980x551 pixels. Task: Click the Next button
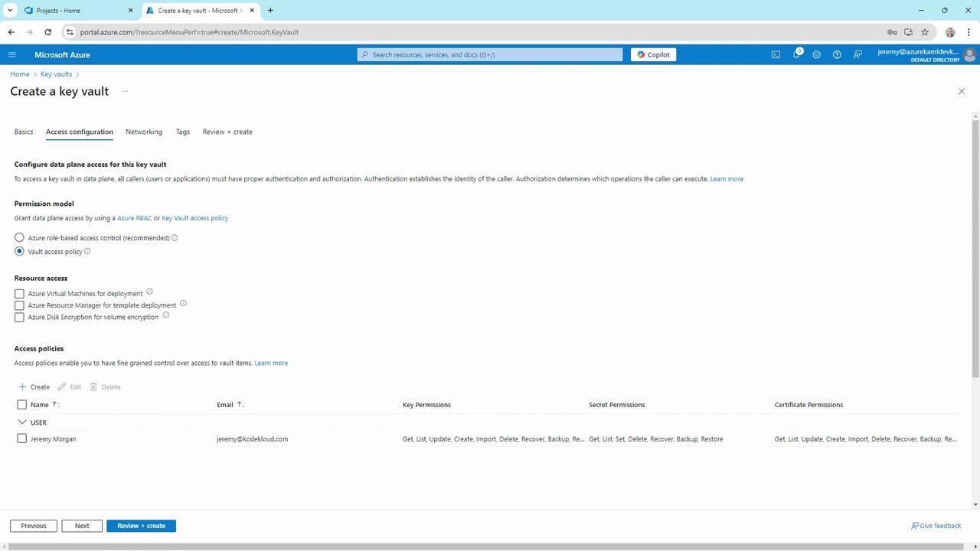click(82, 526)
